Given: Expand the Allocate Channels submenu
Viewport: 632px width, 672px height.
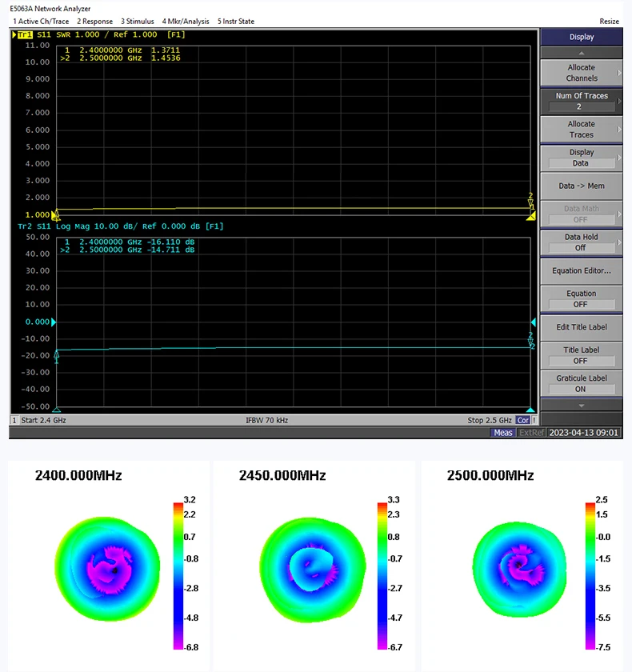Looking at the screenshot, I should [582, 73].
